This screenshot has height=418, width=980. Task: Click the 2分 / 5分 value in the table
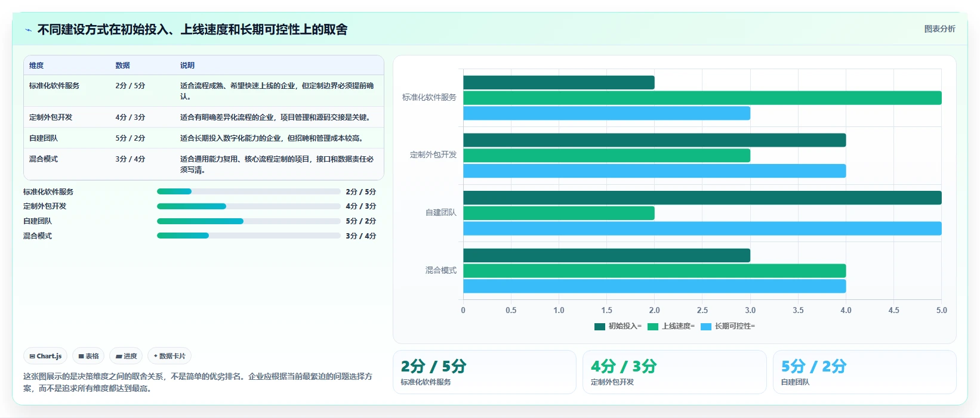tap(130, 86)
